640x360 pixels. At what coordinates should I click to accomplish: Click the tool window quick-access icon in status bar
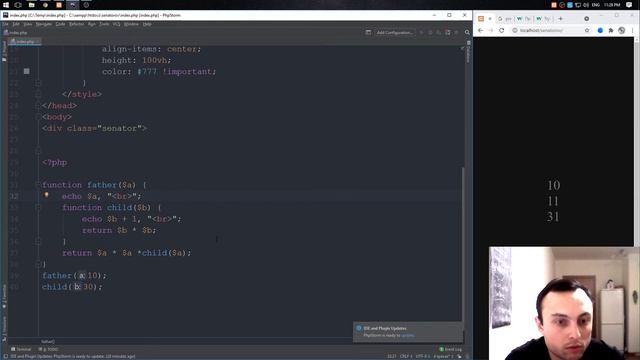[5, 356]
